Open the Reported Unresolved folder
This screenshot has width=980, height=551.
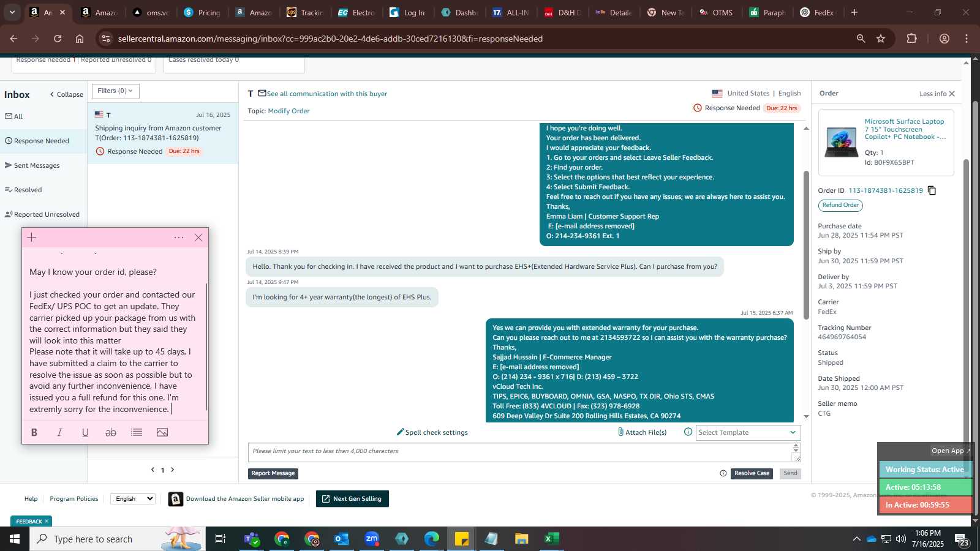[x=42, y=214]
